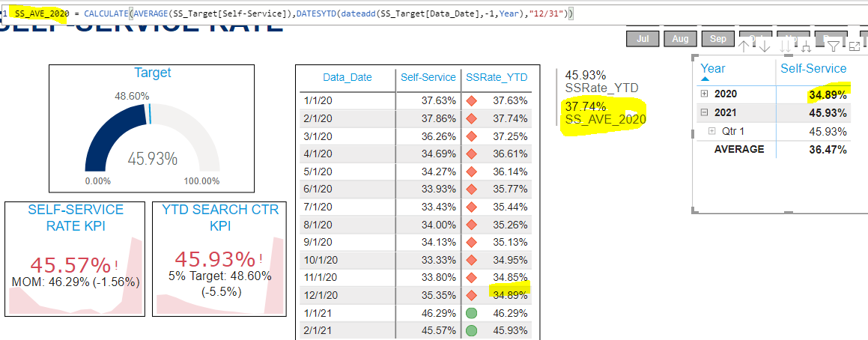Select the 1/1/21 date cell
Image resolution: width=868 pixels, height=340 pixels.
pyautogui.click(x=317, y=313)
